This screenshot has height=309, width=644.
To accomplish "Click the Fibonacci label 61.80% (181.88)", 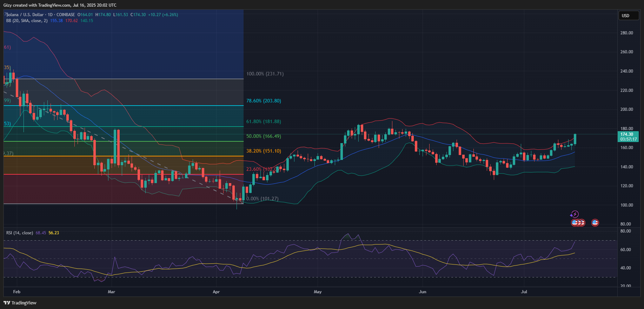I will coord(264,122).
